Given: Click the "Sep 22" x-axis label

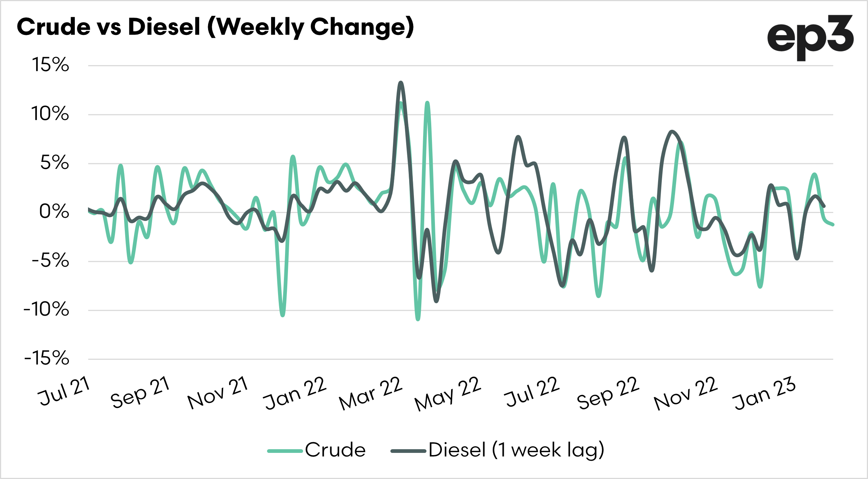Looking at the screenshot, I should [x=608, y=393].
